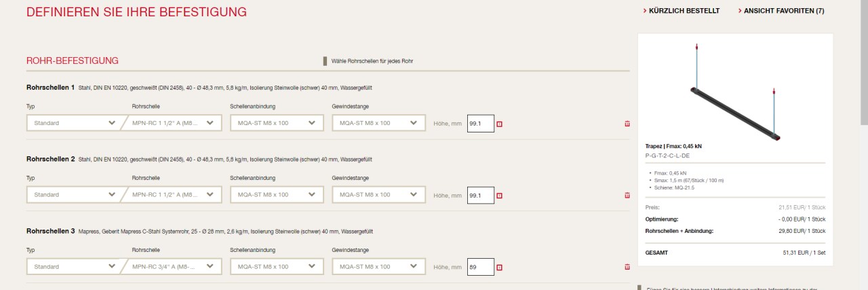Click height field showing 89
Screen dimensions: 868x290
[481, 267]
